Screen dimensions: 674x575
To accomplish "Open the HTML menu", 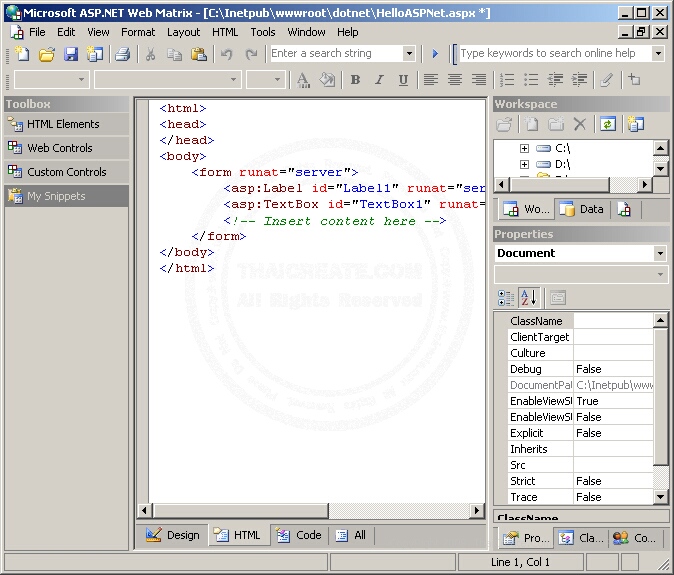I will click(225, 32).
